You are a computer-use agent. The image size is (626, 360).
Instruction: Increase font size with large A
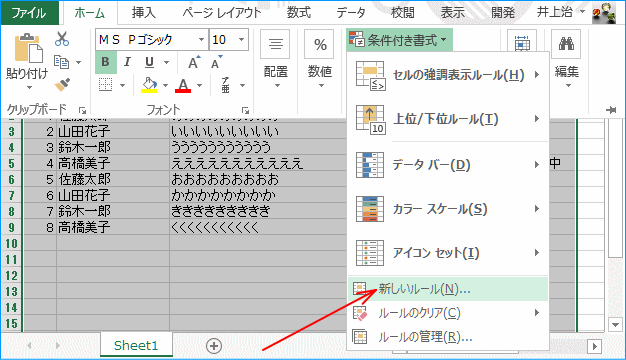click(194, 63)
